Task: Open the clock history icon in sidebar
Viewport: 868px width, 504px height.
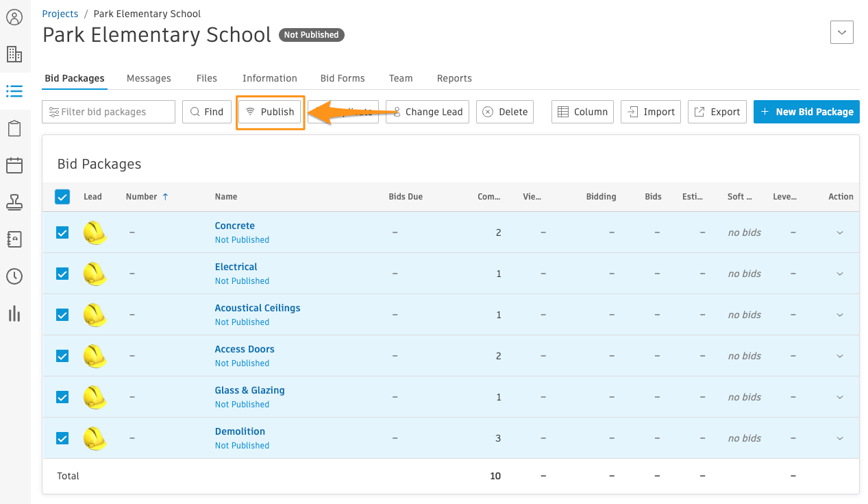Action: pyautogui.click(x=14, y=276)
